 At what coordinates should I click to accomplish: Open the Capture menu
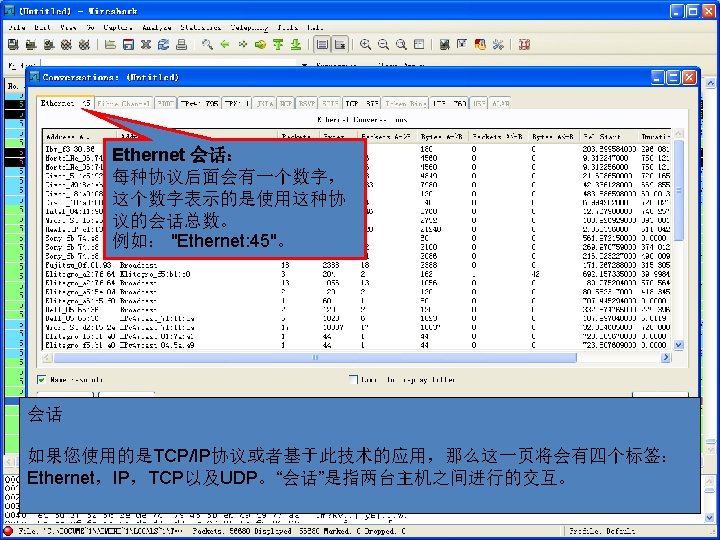point(118,28)
